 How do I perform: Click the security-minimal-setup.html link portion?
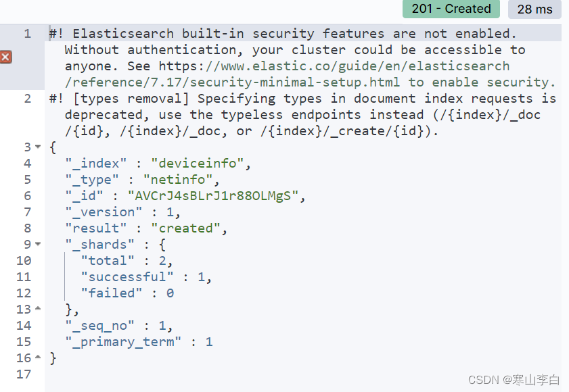(232, 82)
